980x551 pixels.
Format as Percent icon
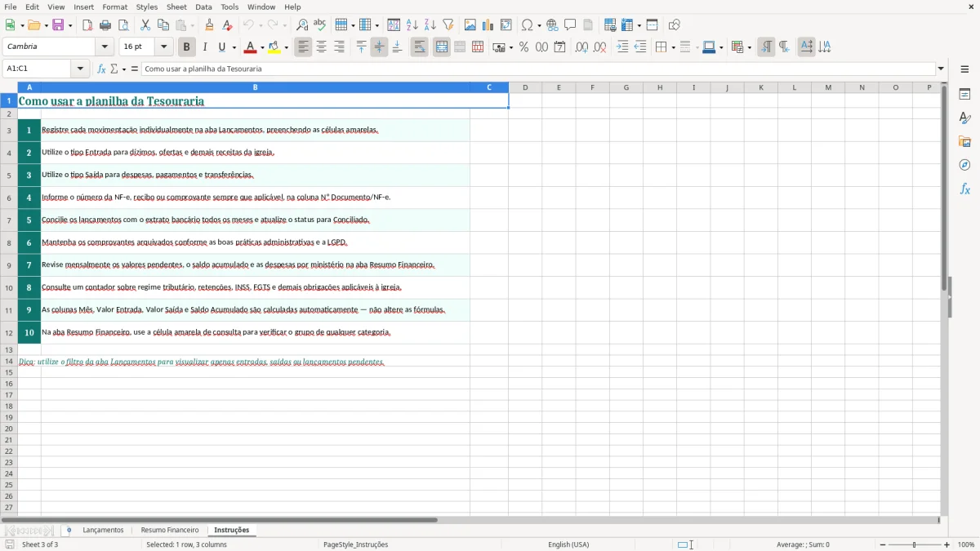pos(523,47)
